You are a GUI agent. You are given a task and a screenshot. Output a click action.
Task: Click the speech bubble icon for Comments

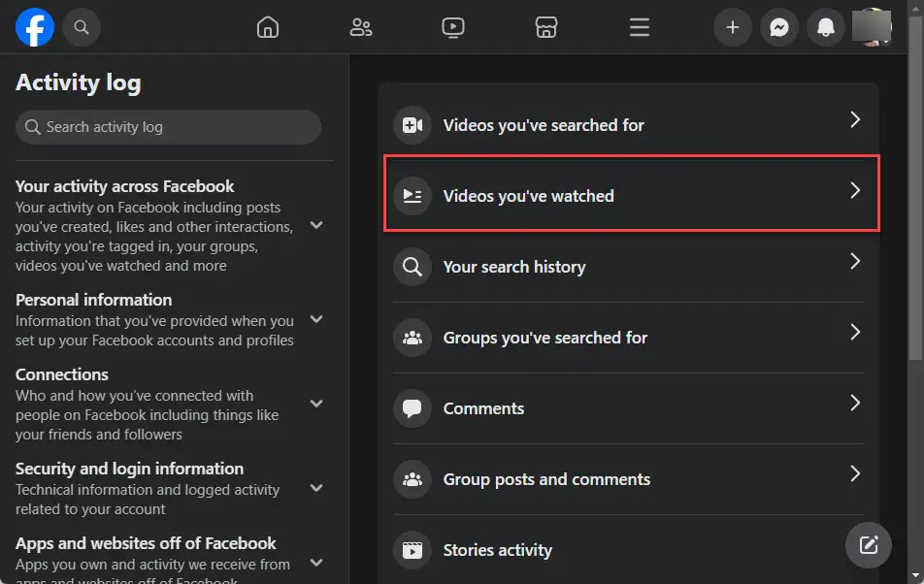point(412,408)
